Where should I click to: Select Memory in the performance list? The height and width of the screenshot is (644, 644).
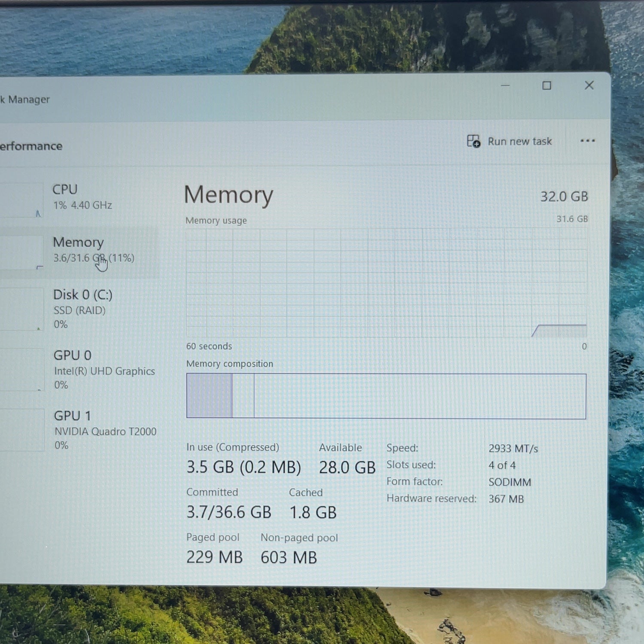pyautogui.click(x=79, y=252)
